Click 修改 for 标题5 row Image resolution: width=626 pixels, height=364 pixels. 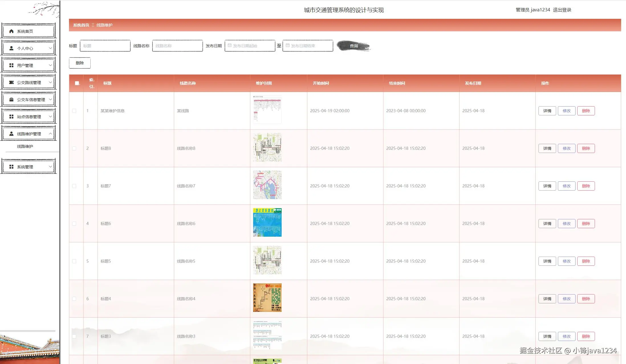[567, 261]
